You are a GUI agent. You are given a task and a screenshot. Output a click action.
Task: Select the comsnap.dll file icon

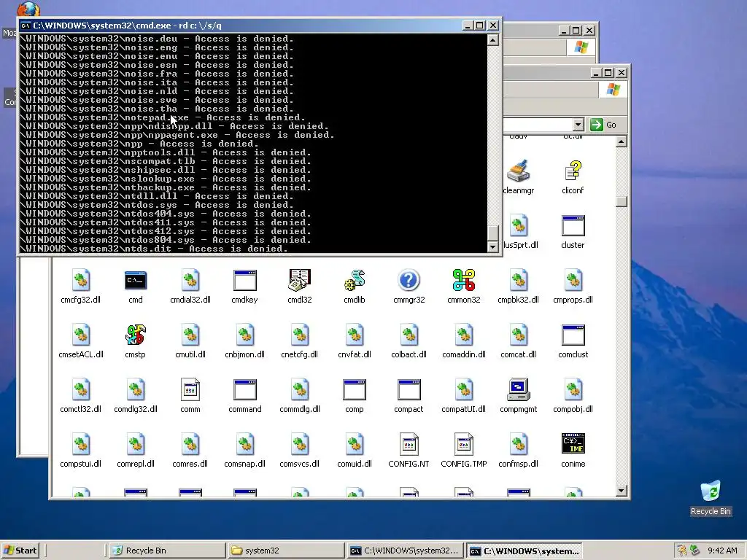[x=245, y=444]
